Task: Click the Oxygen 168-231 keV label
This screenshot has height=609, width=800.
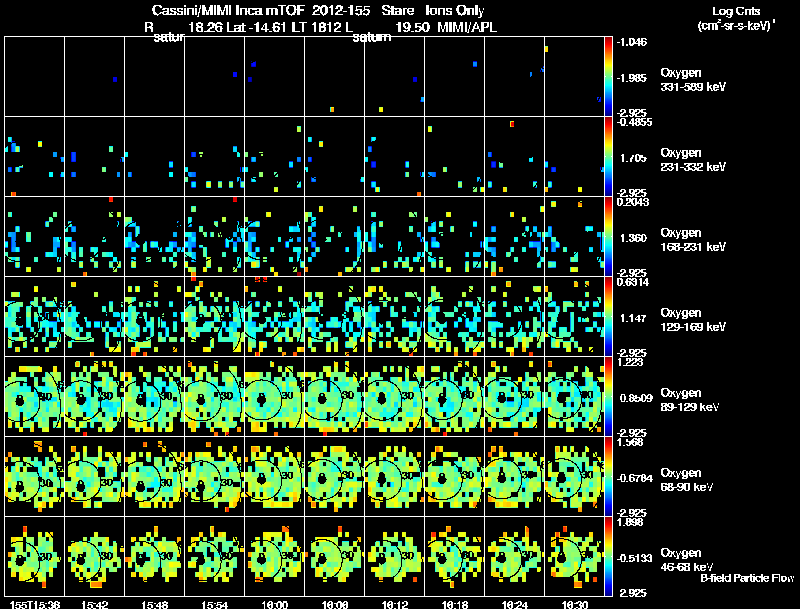Action: [x=693, y=240]
